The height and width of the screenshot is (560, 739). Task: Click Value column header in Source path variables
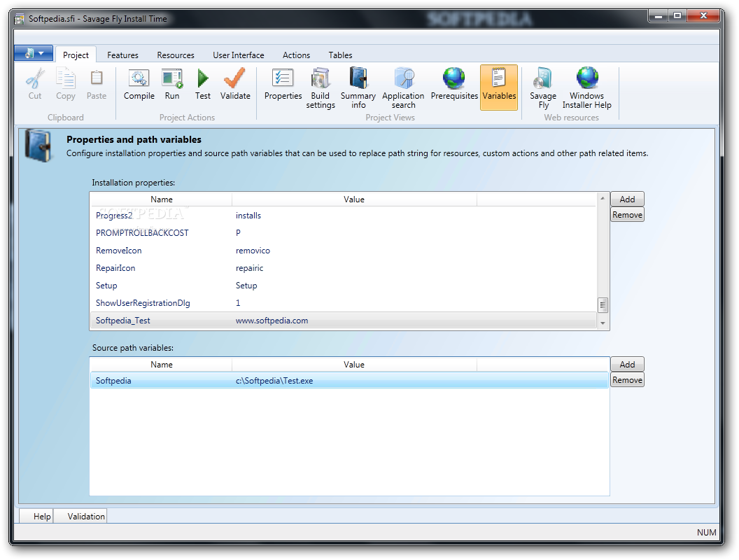pos(354,365)
